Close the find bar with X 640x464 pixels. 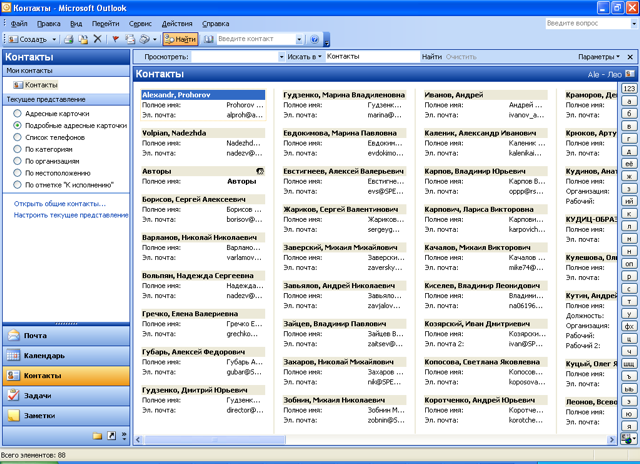pos(630,57)
